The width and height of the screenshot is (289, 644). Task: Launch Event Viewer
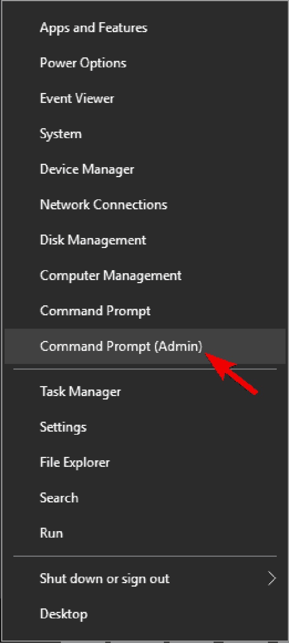(77, 99)
